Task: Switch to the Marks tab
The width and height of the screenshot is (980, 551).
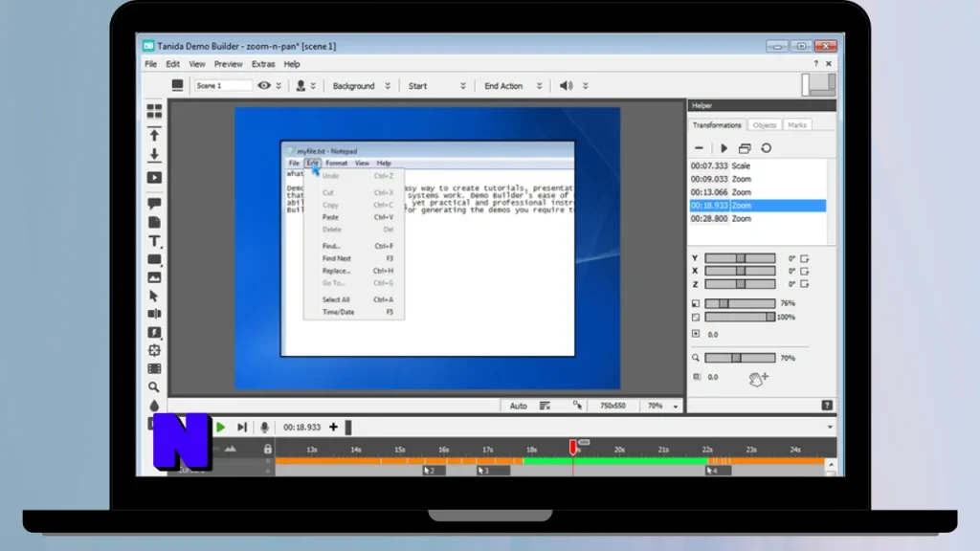Action: (797, 125)
